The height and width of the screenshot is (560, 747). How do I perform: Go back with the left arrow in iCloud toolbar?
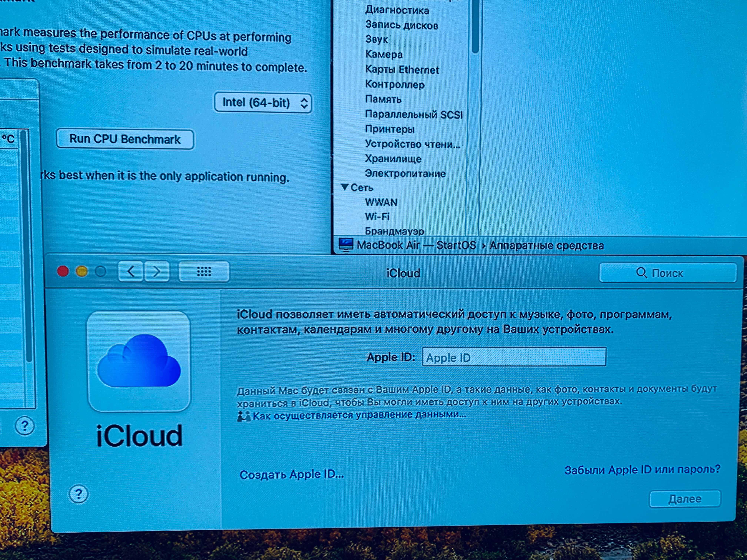131,271
